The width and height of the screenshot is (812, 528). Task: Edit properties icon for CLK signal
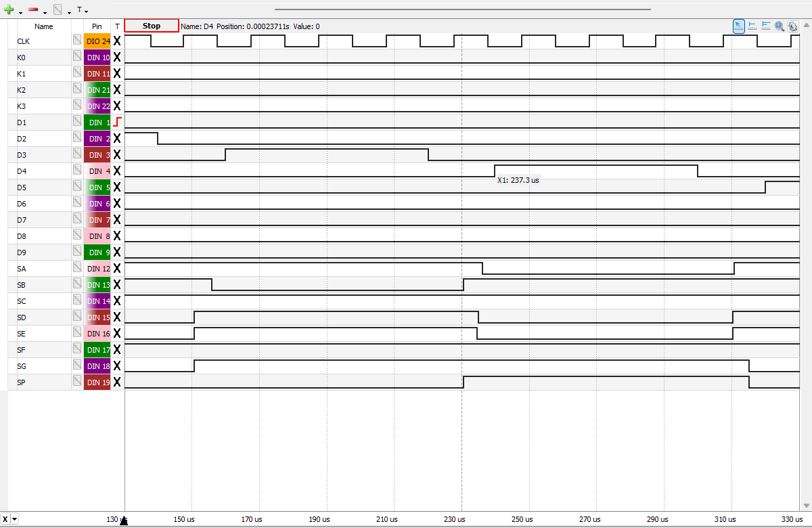click(x=78, y=41)
